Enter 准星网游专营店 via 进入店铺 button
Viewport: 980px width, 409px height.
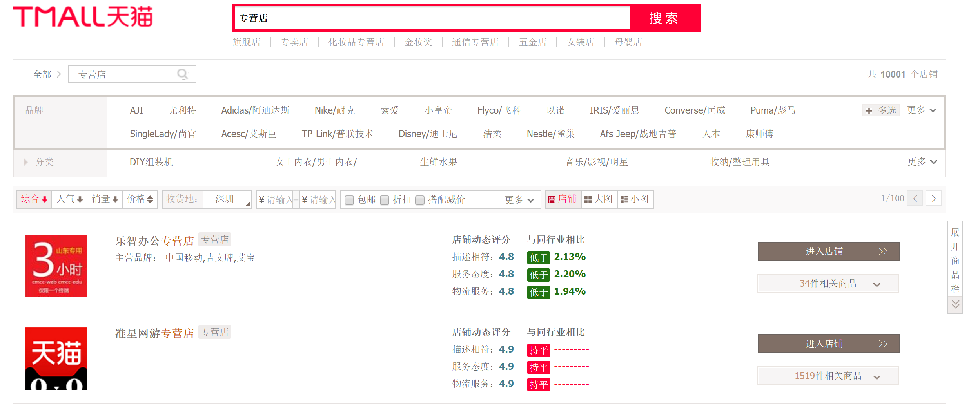pyautogui.click(x=828, y=344)
